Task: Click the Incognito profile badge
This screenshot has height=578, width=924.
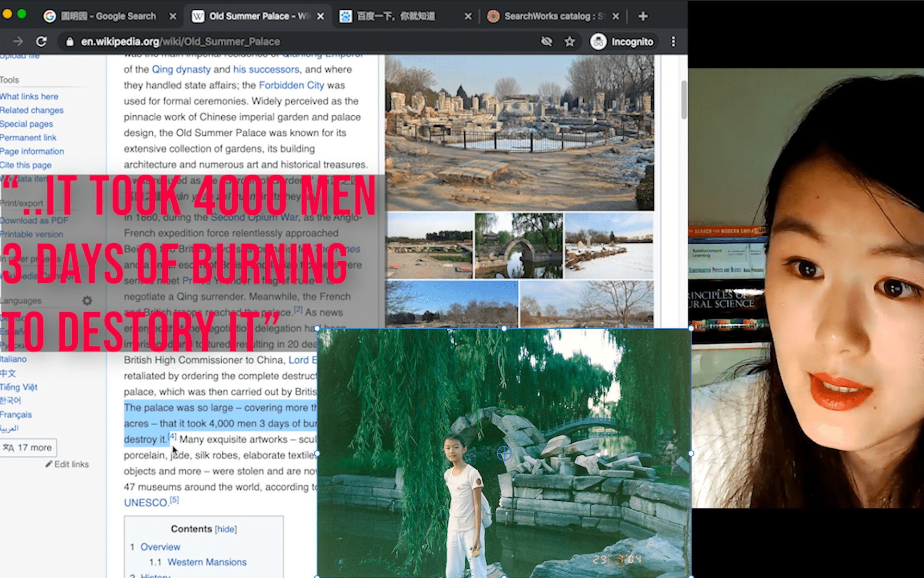Action: [623, 42]
